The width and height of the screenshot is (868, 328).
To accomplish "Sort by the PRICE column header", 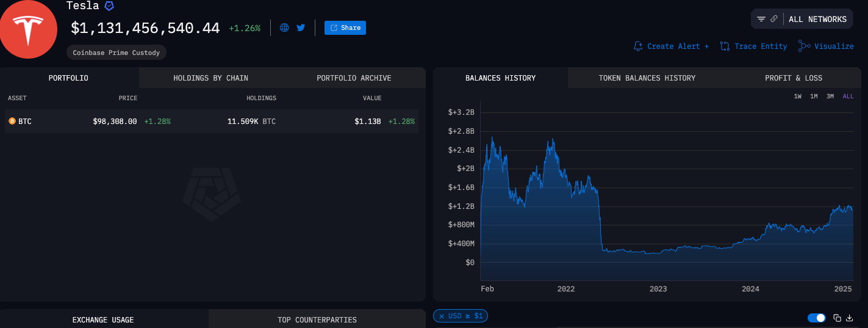I will 128,98.
